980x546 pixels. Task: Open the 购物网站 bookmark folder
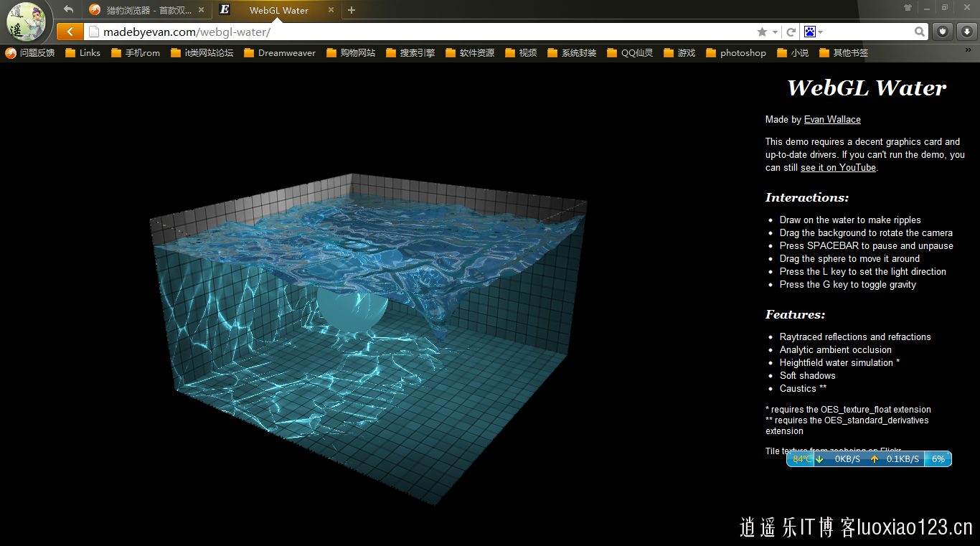coord(350,53)
